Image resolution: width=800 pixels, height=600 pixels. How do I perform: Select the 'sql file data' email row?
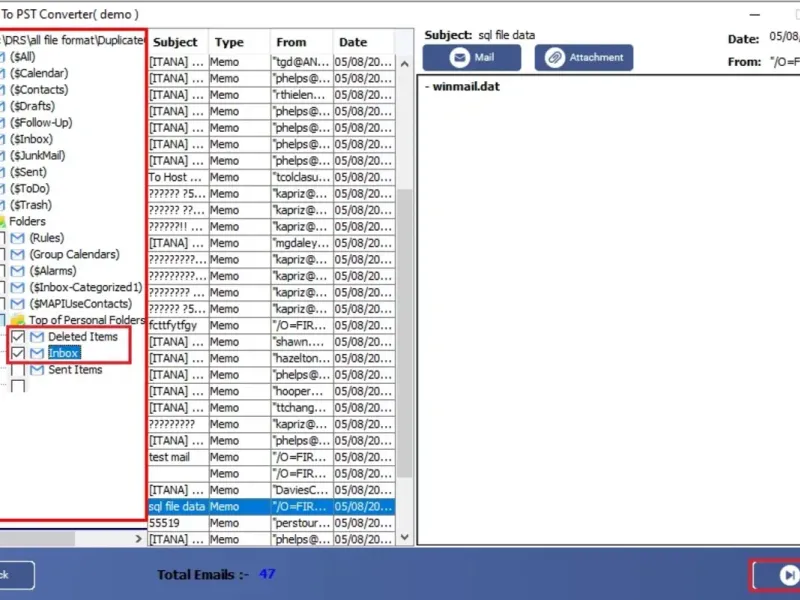[271, 507]
